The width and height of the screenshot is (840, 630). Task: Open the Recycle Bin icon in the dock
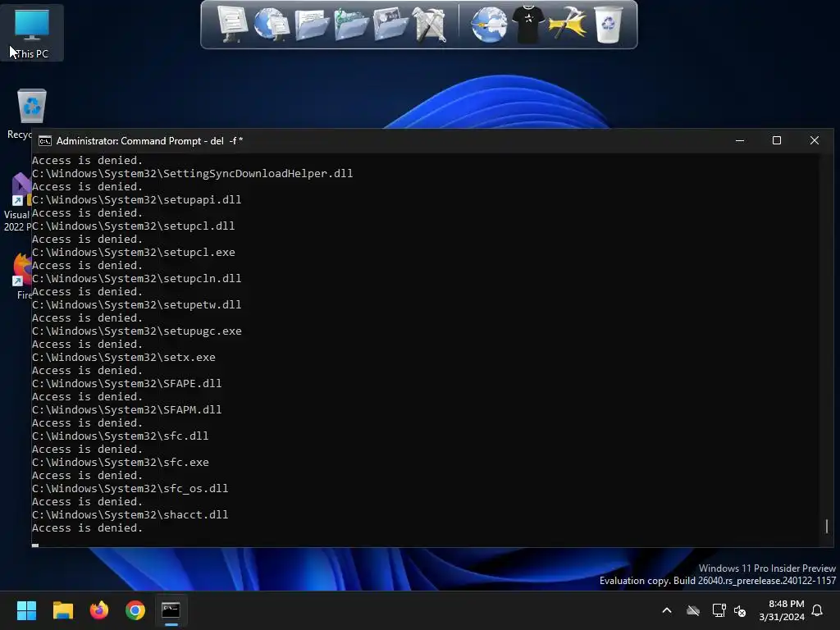pos(608,24)
